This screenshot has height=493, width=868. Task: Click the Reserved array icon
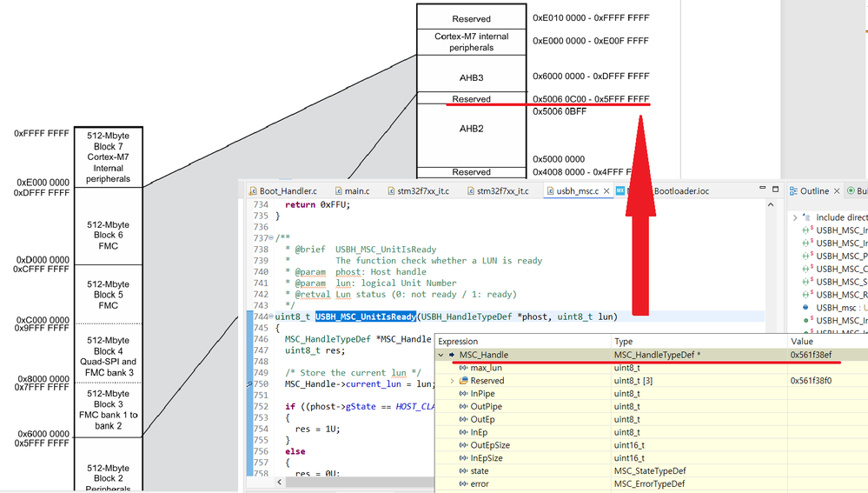463,381
